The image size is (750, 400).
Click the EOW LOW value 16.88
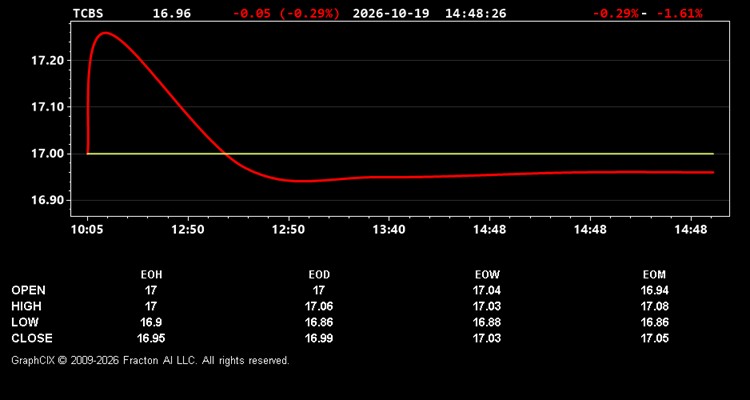[487, 322]
